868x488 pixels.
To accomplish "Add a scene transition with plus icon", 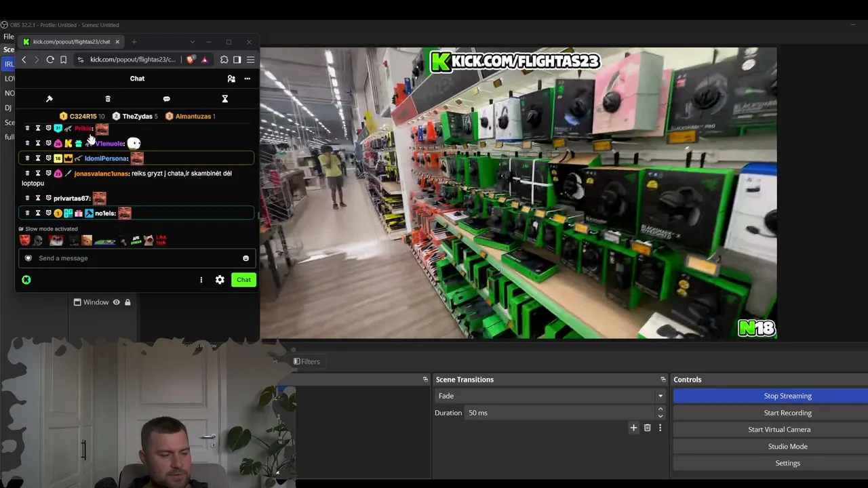I will (633, 428).
